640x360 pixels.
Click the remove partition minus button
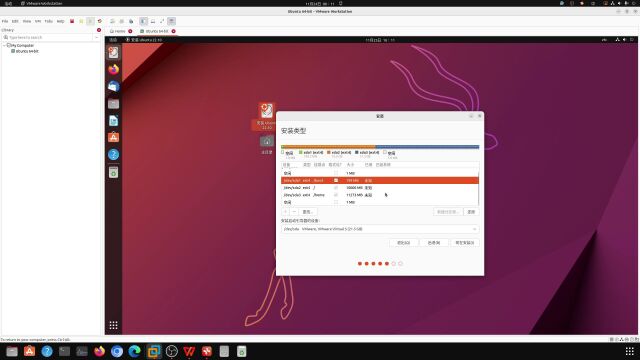tap(294, 212)
